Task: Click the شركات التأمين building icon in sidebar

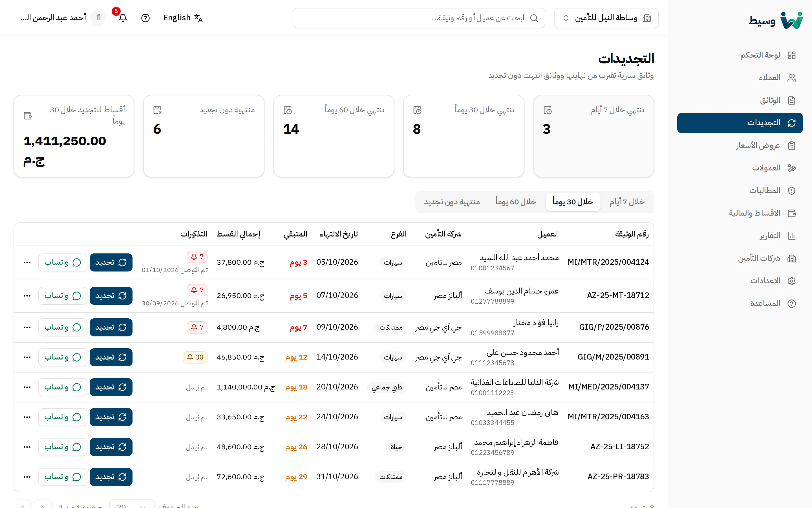Action: point(791,258)
